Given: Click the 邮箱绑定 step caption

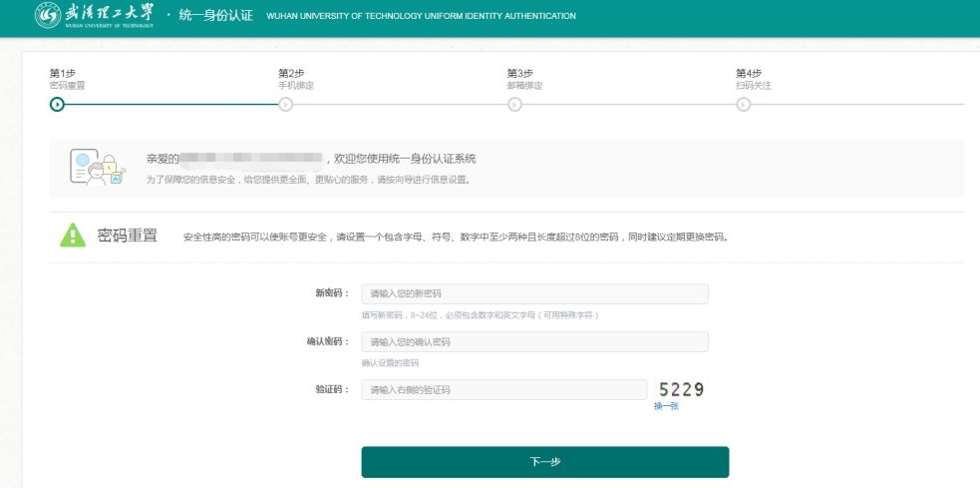Looking at the screenshot, I should [x=525, y=86].
